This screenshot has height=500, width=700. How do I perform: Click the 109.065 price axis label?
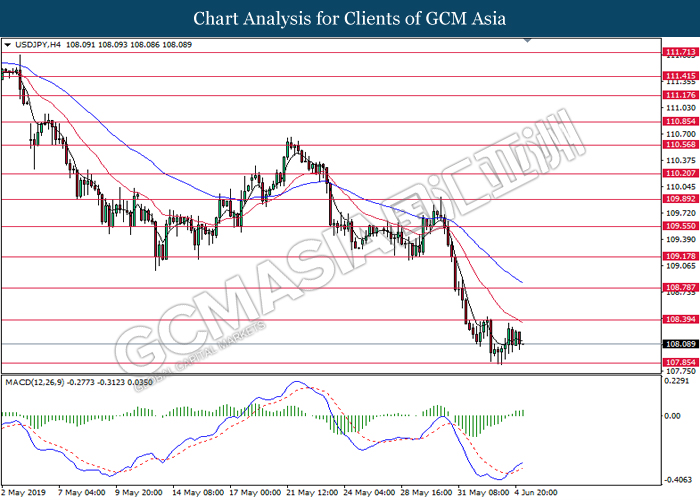click(x=680, y=266)
